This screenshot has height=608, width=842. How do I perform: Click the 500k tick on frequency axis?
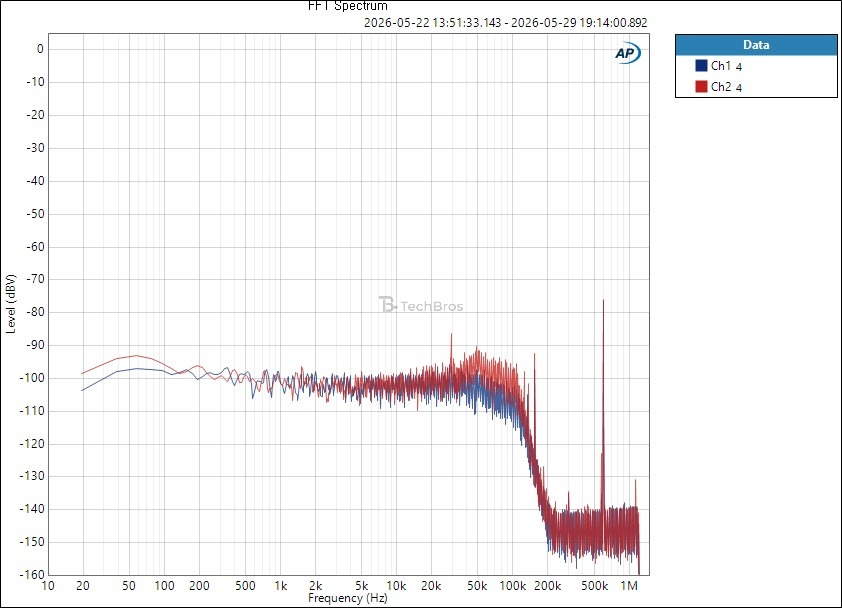point(594,586)
